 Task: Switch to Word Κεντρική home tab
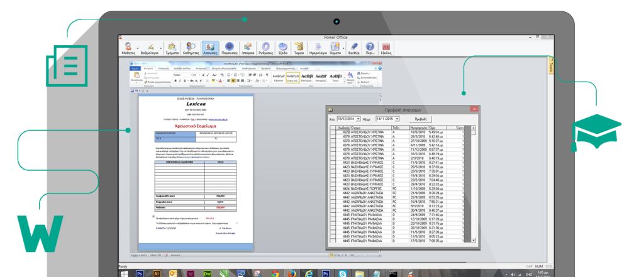coord(148,68)
